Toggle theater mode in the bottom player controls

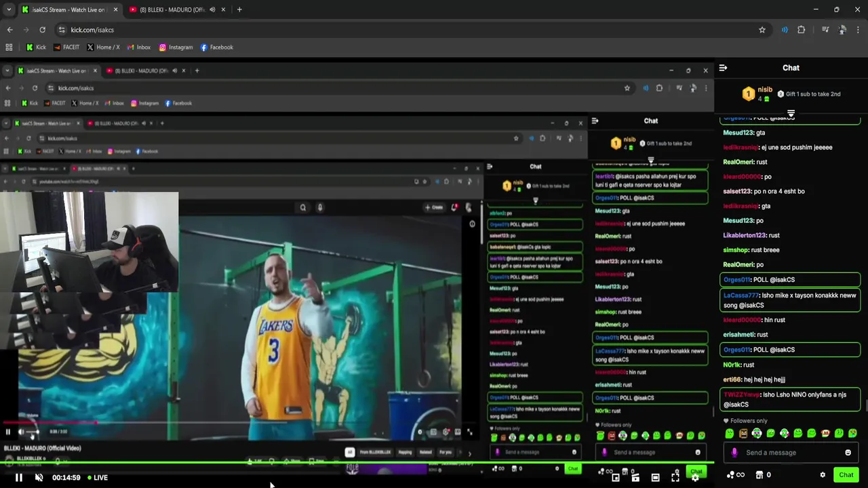[x=655, y=478]
